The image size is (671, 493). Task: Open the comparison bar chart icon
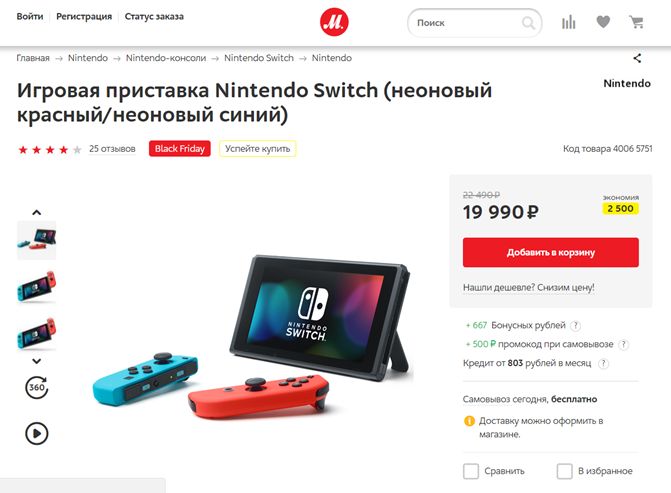click(568, 22)
